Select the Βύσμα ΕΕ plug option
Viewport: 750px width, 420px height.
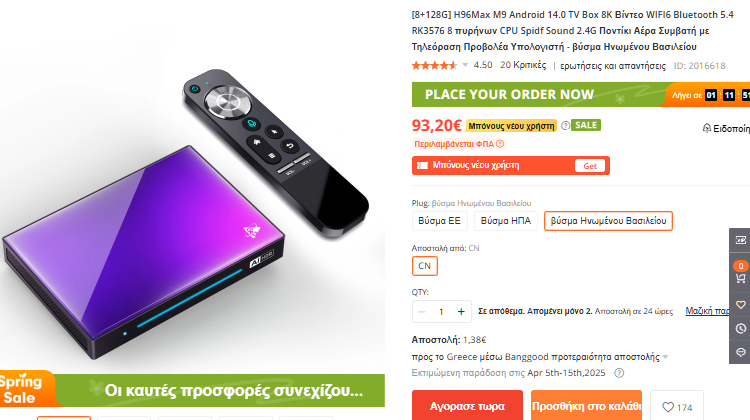click(439, 221)
